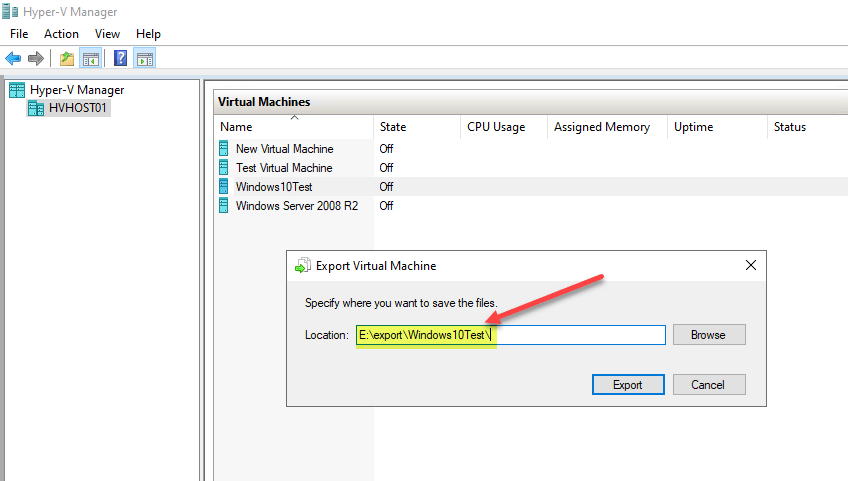Open the Help menu

coord(148,34)
